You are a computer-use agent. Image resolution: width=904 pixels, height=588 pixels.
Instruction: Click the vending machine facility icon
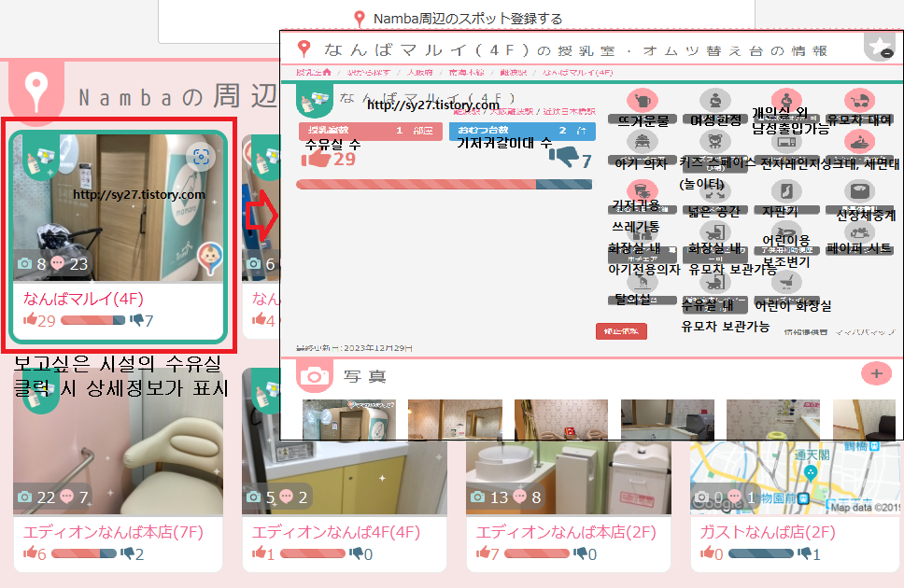[787, 191]
